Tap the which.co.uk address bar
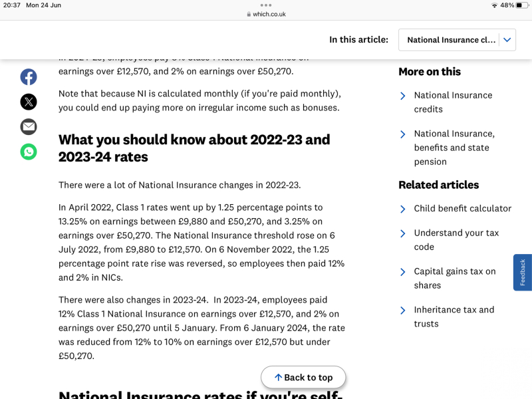This screenshot has width=532, height=399. pyautogui.click(x=266, y=14)
